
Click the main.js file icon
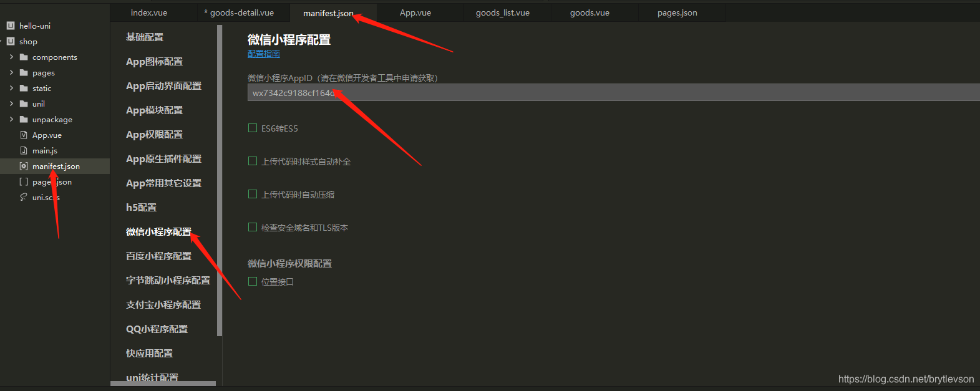[24, 150]
